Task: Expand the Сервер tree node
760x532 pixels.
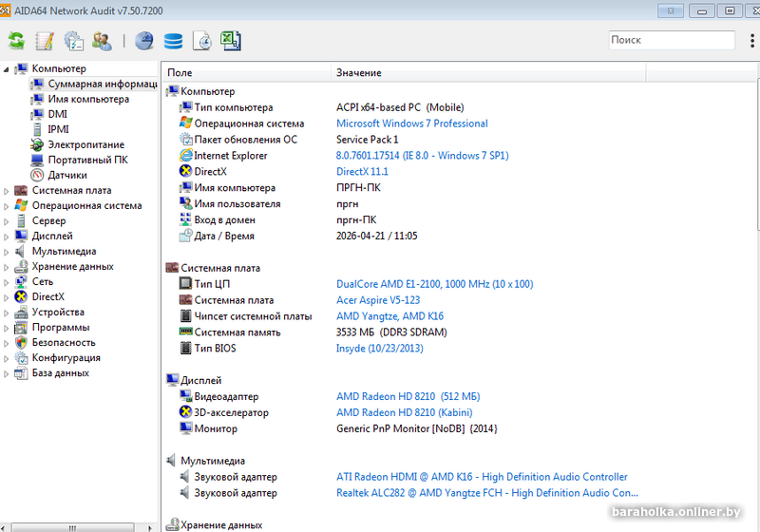Action: pyautogui.click(x=6, y=221)
